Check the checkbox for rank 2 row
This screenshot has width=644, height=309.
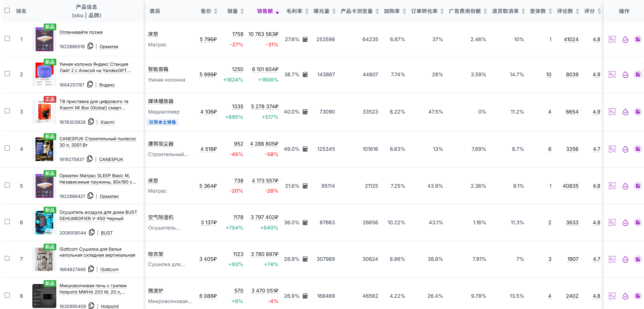pyautogui.click(x=7, y=74)
